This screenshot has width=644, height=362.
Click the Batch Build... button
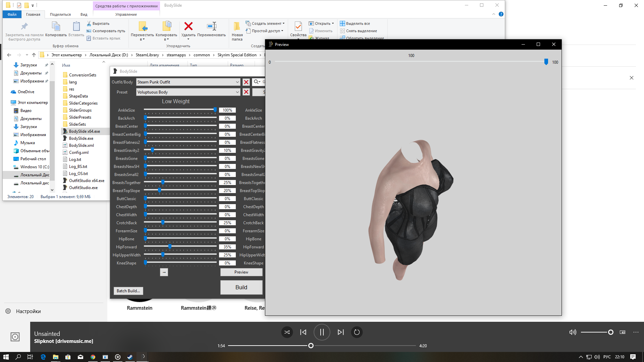[128, 291]
